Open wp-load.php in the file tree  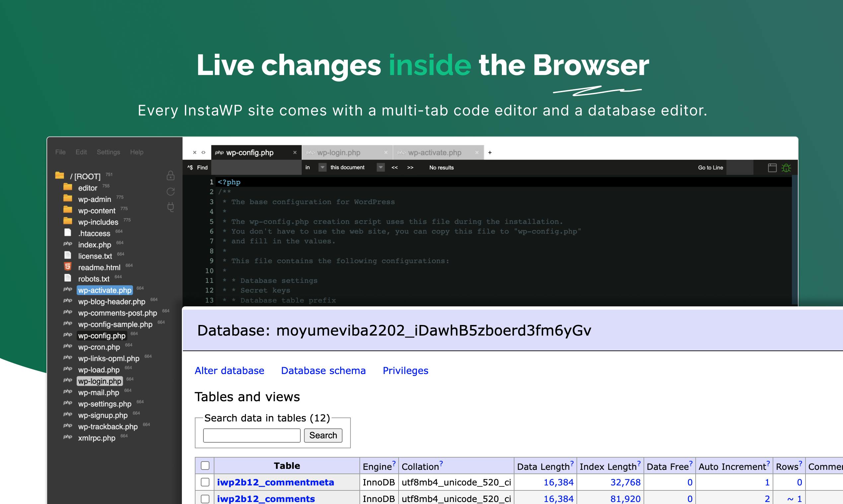(99, 370)
